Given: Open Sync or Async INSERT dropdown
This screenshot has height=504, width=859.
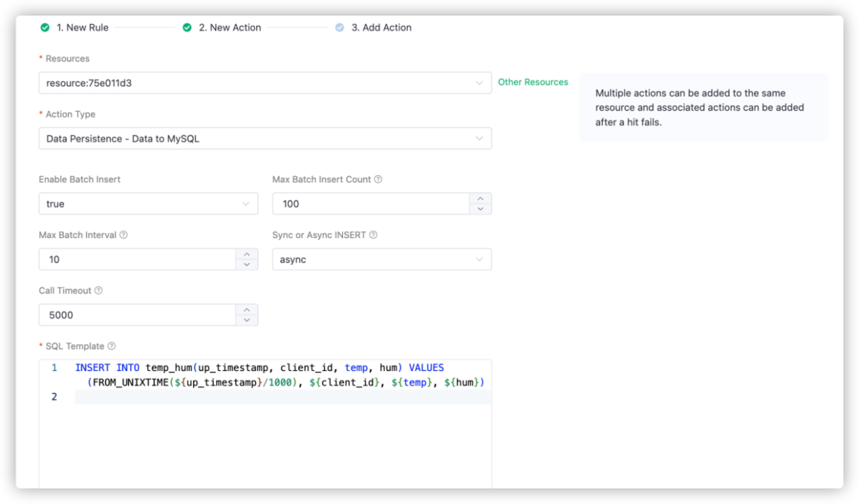Looking at the screenshot, I should pyautogui.click(x=382, y=259).
